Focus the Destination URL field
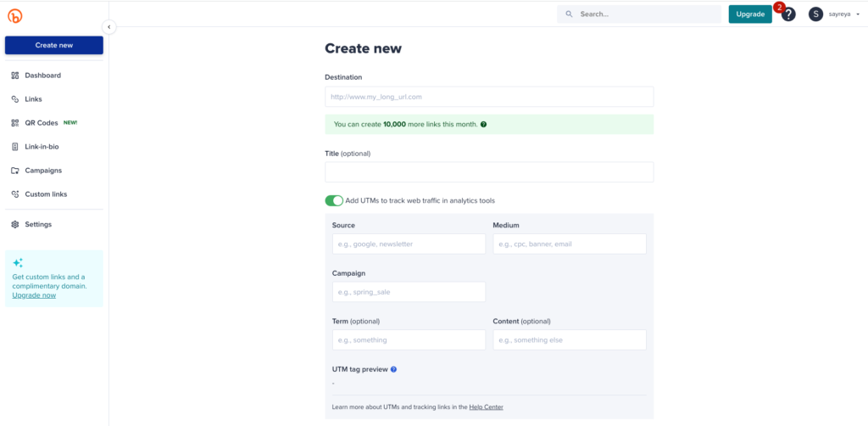Screen dimensions: 868x426 (x=489, y=97)
